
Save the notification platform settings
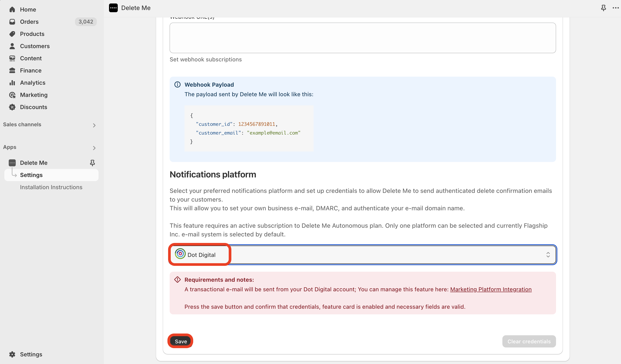181,341
